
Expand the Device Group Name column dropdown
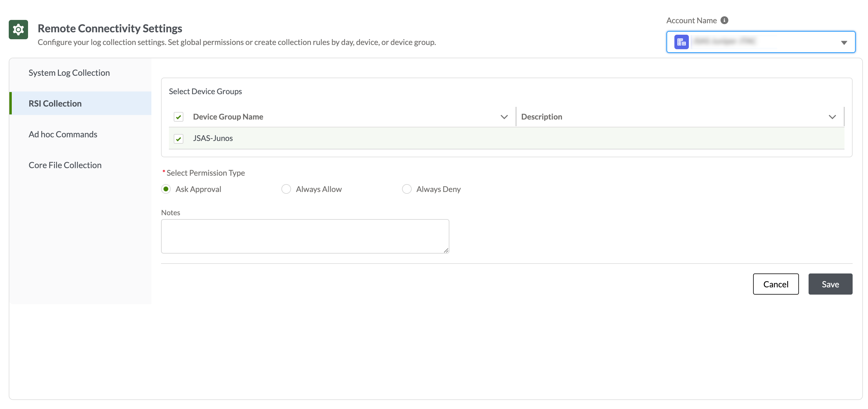[504, 117]
